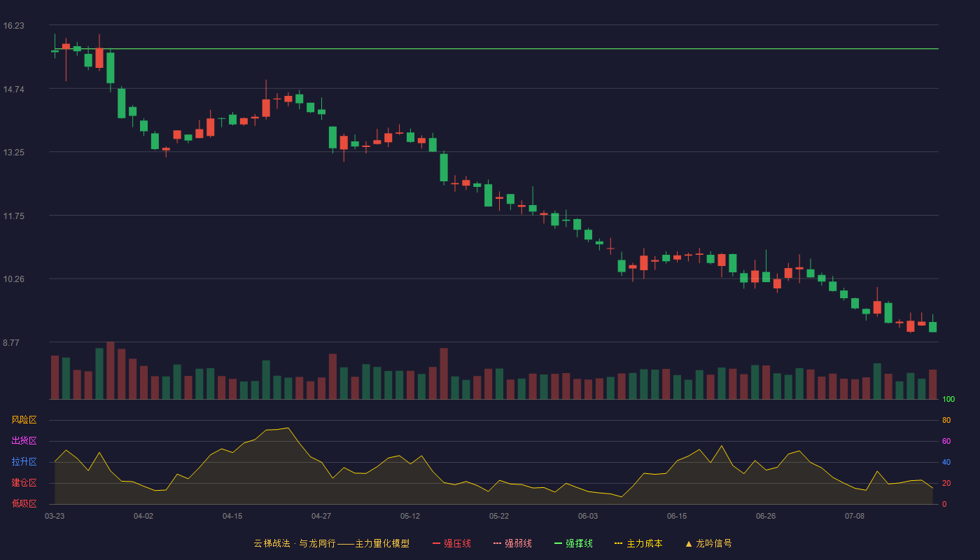Click the 10.26 price axis label
Screen dimensions: 980x560
pos(13,279)
